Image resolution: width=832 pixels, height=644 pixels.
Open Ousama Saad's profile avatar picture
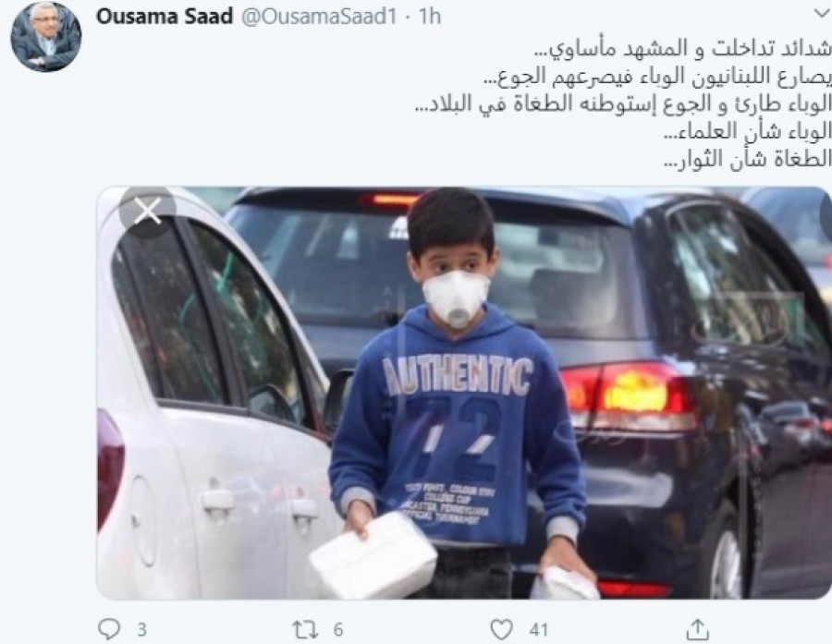(46, 36)
